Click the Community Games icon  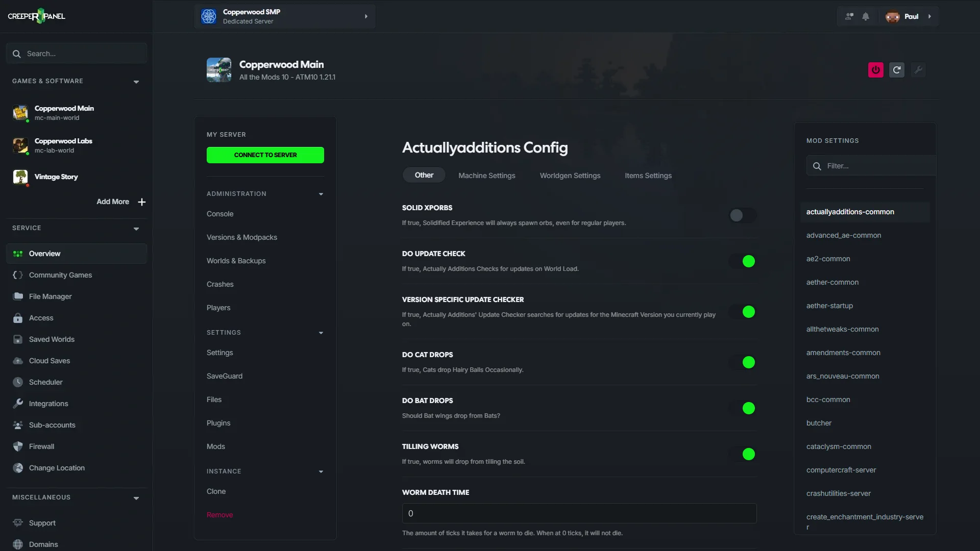[x=18, y=275]
